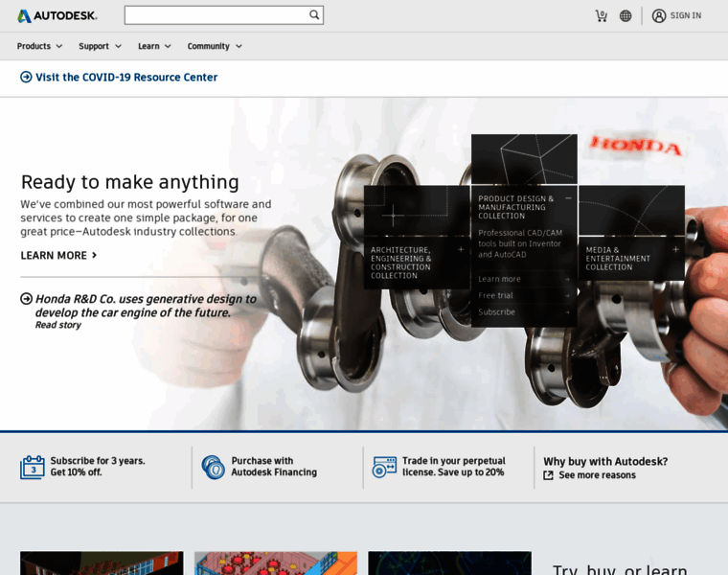Click the Honda story circled arrow icon
This screenshot has width=728, height=575.
(x=26, y=299)
